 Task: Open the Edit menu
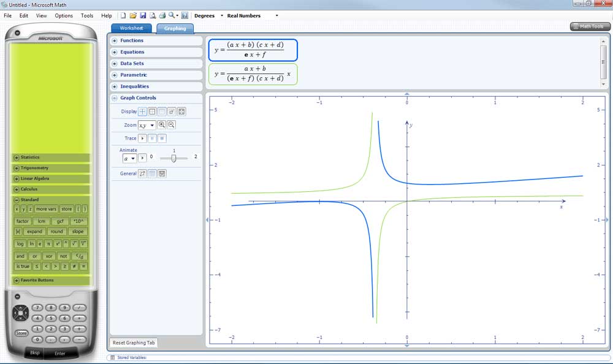tap(24, 16)
